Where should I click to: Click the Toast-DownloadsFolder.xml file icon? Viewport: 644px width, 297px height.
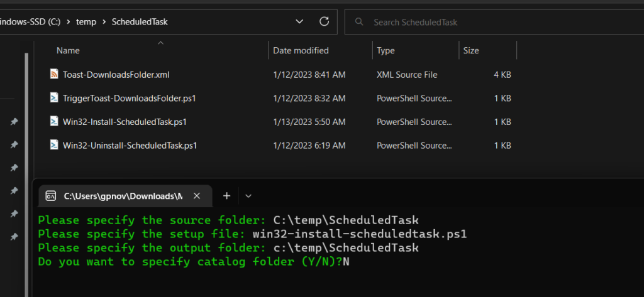pos(54,74)
